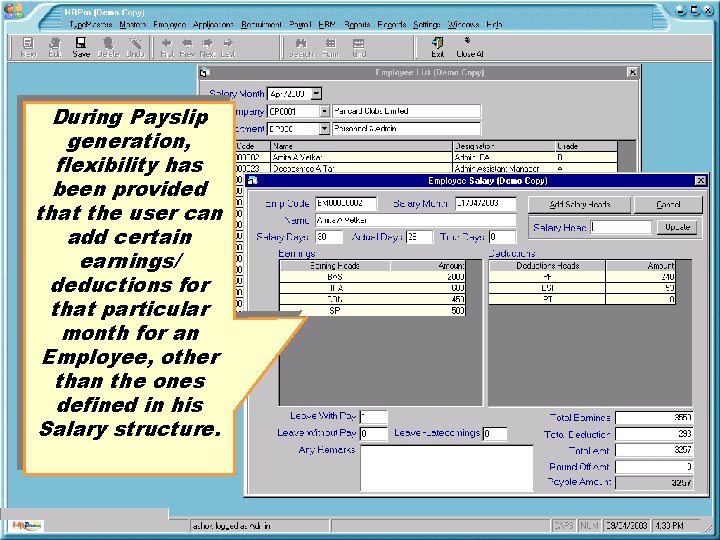Click the Actual Days field
The image size is (720, 540).
point(419,237)
